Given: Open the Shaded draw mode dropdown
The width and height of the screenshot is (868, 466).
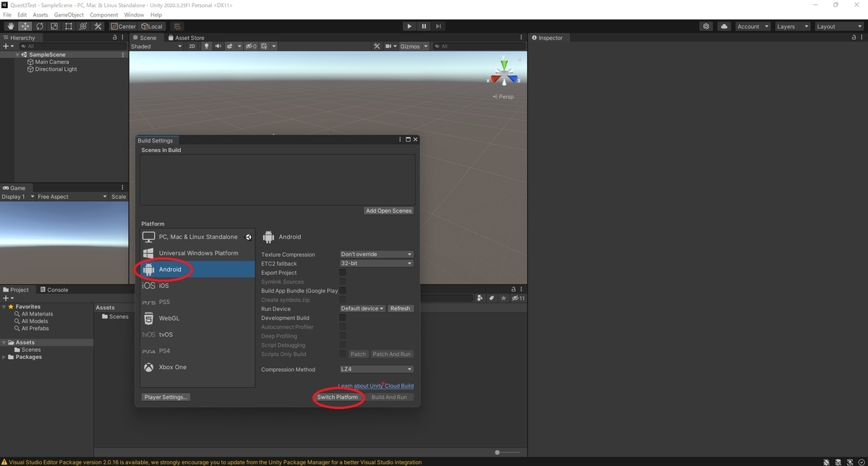Looking at the screenshot, I should [x=157, y=46].
